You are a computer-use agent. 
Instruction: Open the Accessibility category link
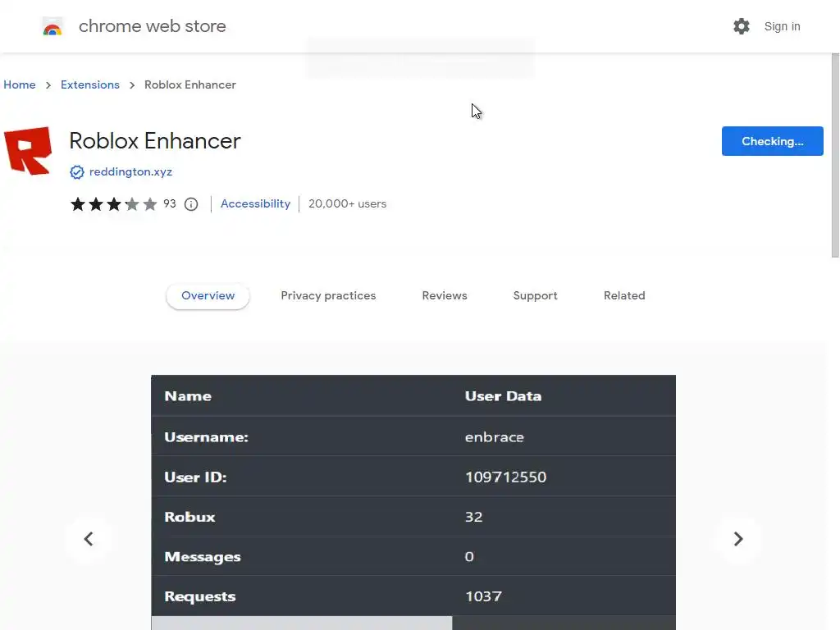(x=255, y=204)
